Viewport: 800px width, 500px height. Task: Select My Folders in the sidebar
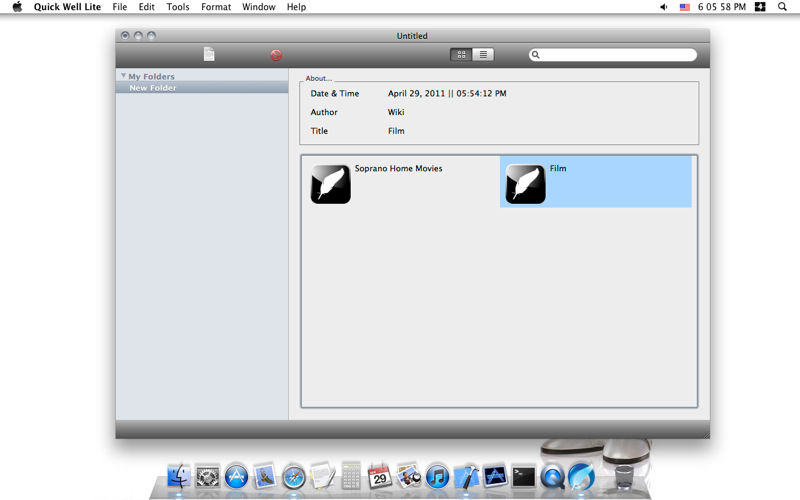coord(151,76)
